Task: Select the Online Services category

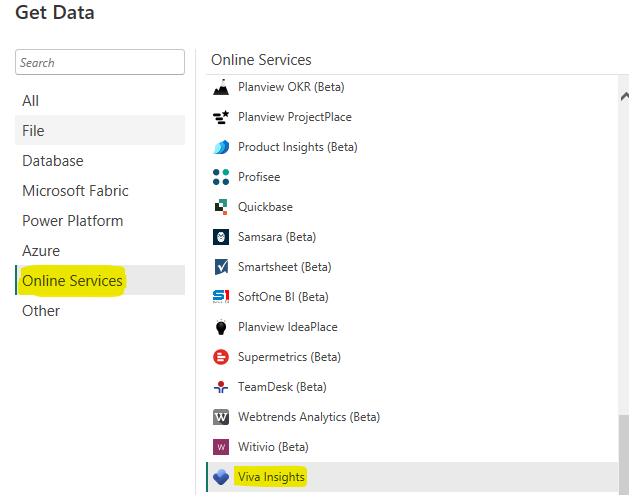Action: click(100, 280)
